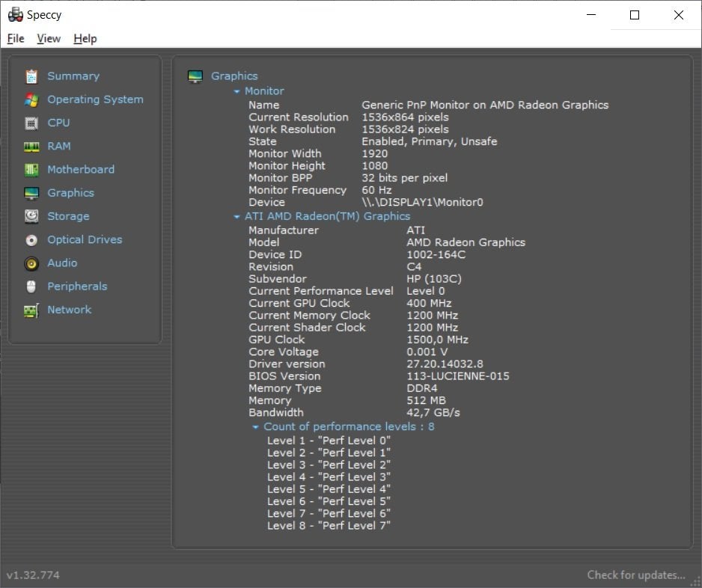Screen dimensions: 702x588
Task: Click Check for updates link
Action: 636,575
